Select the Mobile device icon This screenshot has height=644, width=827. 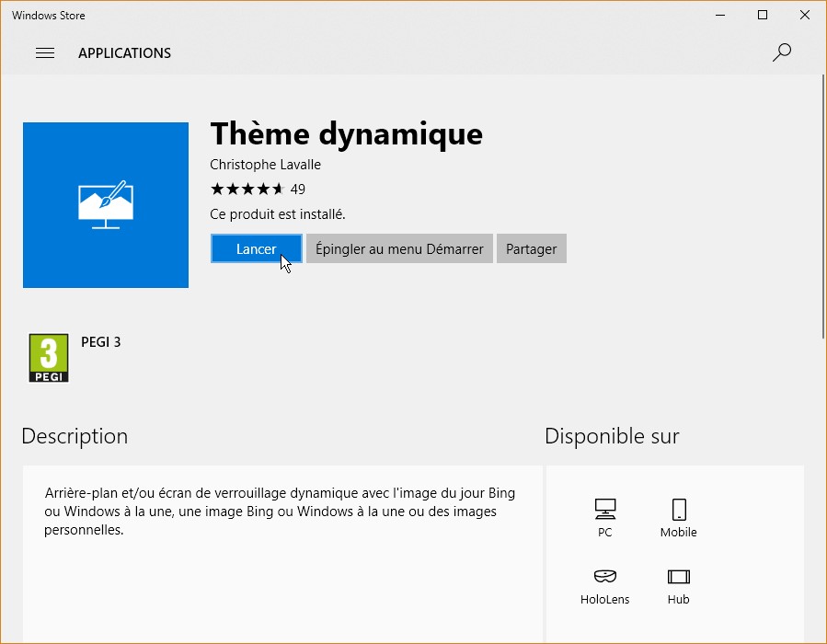coord(679,509)
